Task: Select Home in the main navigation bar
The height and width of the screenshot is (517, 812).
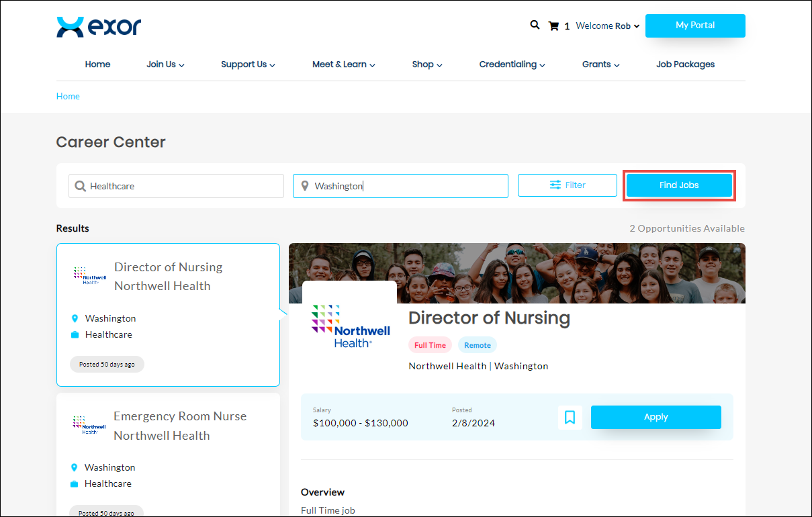Action: [97, 64]
